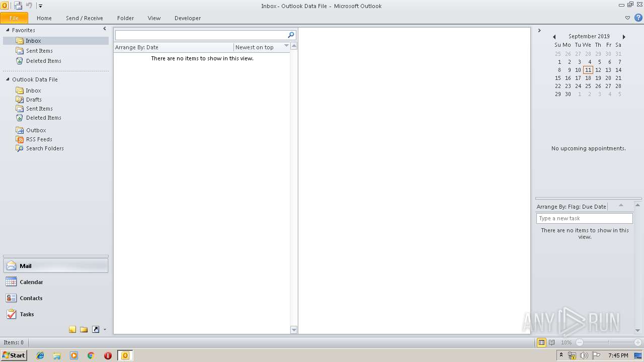
Task: Click in the Inbox search box
Action: pos(201,35)
